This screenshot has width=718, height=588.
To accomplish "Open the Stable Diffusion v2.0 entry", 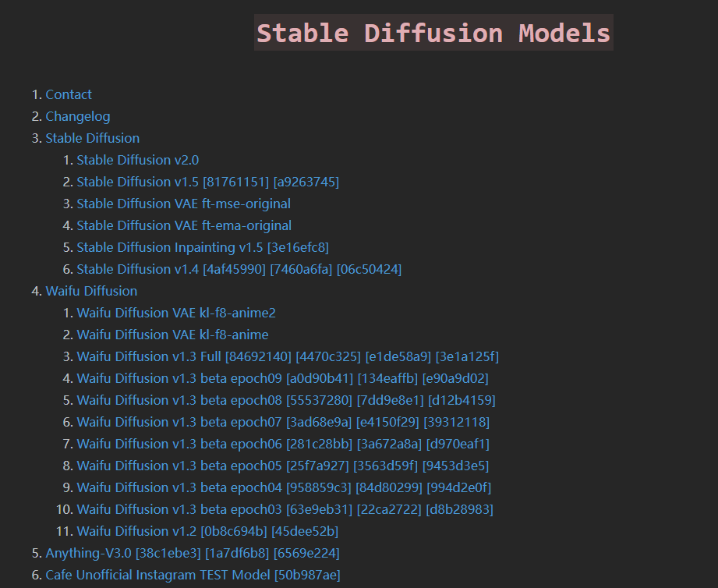I will (137, 160).
